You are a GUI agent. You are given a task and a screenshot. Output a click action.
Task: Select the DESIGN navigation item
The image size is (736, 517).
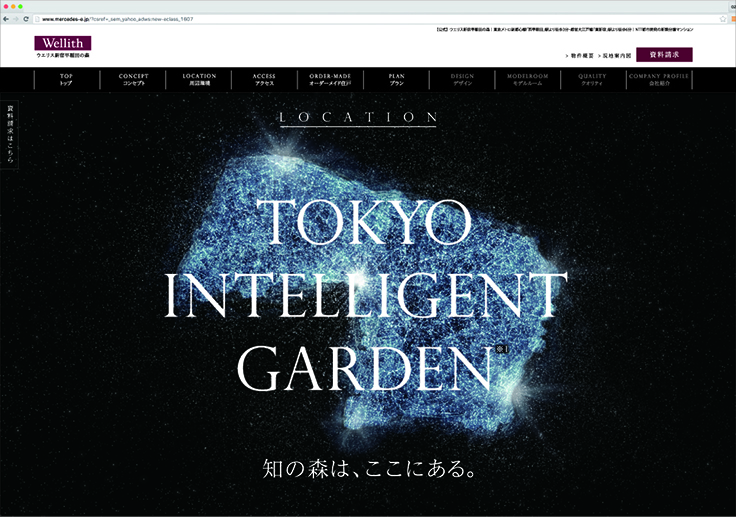[x=462, y=80]
